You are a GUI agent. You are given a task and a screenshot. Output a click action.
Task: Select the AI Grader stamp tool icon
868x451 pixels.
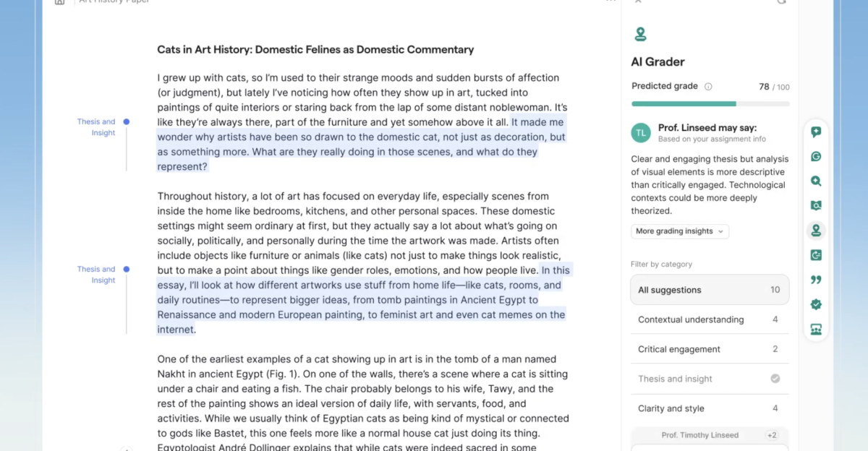(x=816, y=230)
